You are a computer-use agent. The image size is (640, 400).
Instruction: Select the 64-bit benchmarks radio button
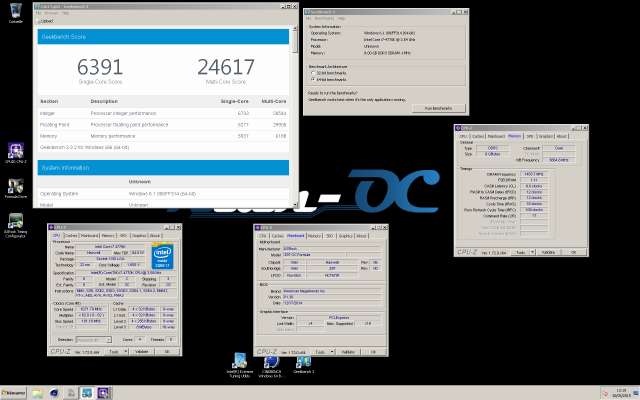(313, 79)
